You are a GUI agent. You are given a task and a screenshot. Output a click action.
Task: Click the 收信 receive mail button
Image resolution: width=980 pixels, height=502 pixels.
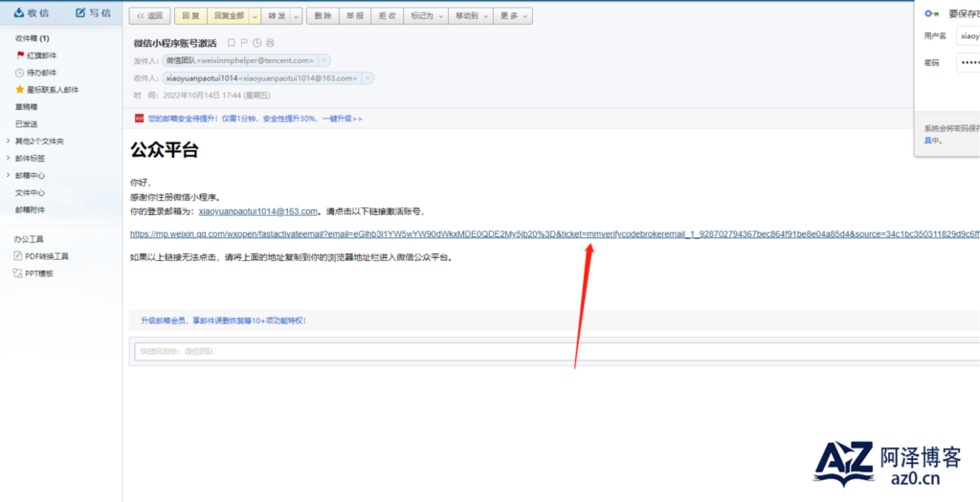32,12
